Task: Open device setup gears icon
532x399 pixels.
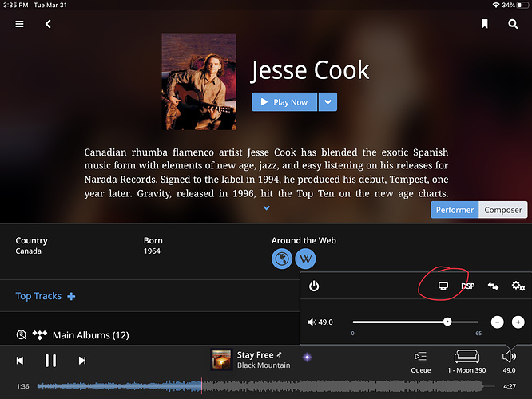Action: 518,286
